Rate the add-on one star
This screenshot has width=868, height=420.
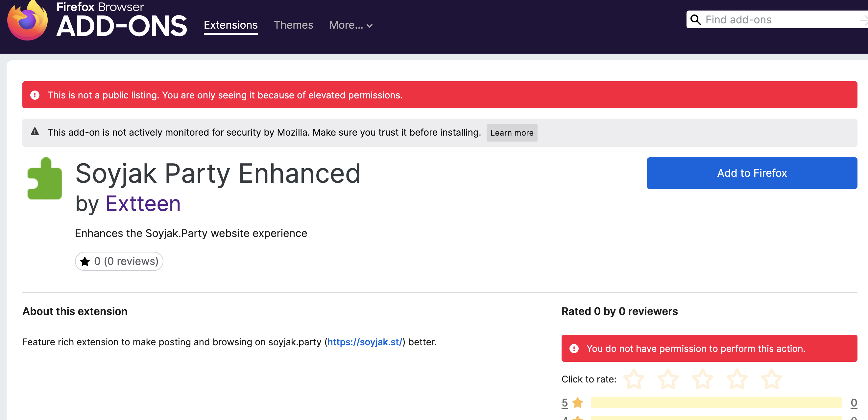[634, 379]
